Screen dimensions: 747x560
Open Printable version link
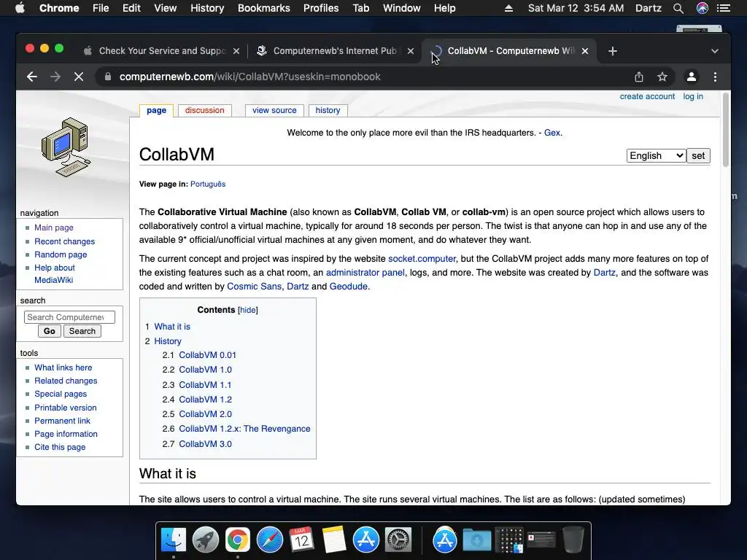tap(65, 408)
